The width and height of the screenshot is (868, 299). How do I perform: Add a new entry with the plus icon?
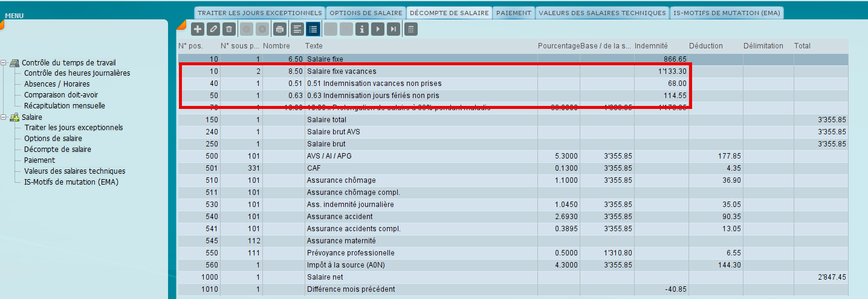point(198,28)
